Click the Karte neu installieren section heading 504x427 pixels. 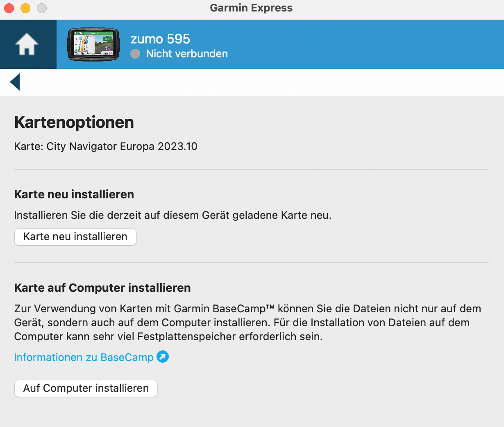pyautogui.click(x=74, y=194)
